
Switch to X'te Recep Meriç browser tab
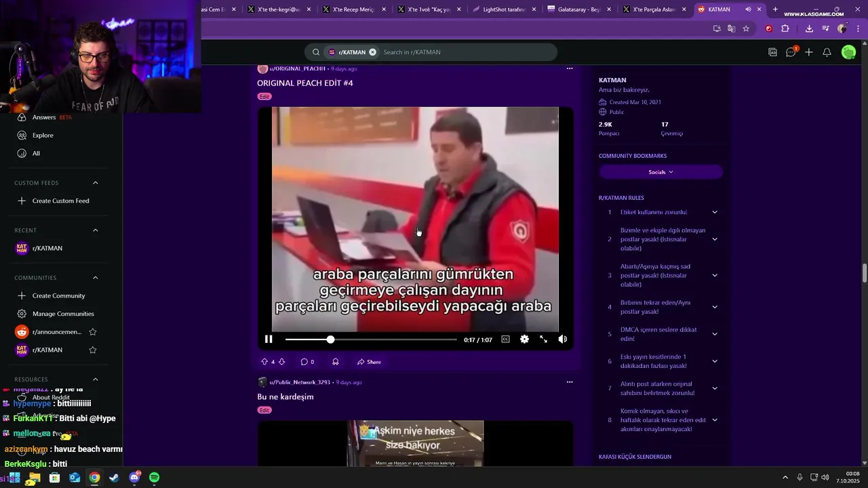click(x=354, y=9)
